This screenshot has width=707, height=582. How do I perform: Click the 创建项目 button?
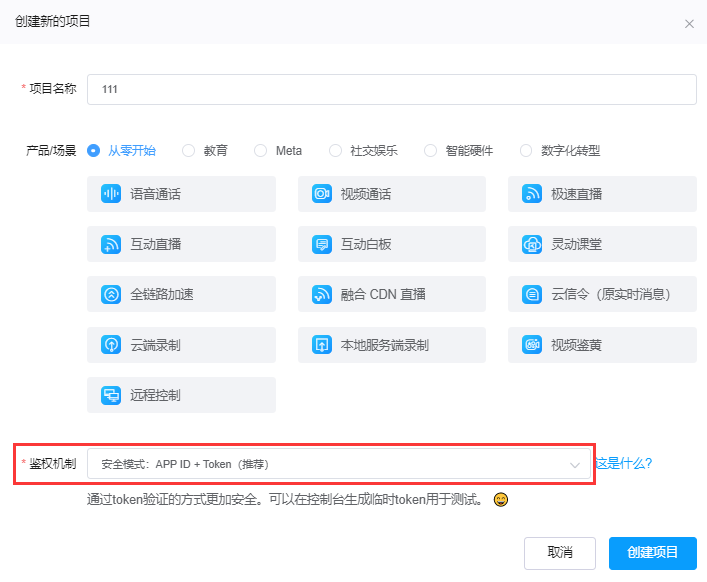pyautogui.click(x=652, y=552)
